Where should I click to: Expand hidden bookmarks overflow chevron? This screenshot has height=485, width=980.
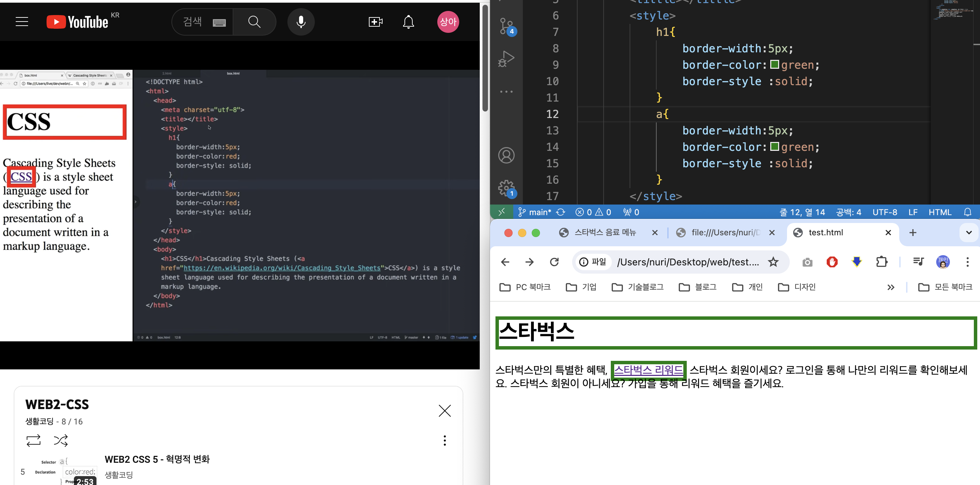pyautogui.click(x=891, y=287)
